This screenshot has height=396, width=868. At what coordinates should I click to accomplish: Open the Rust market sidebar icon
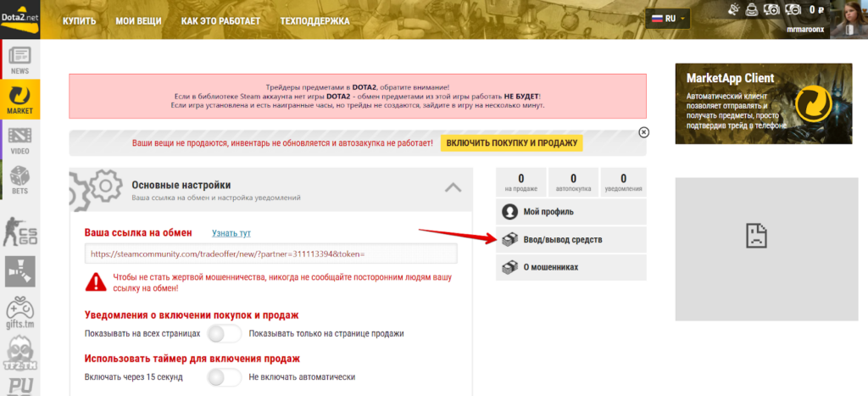[x=20, y=271]
